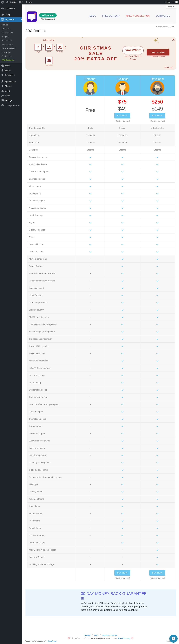
Task: Open the Plugins menu item
Action: click(x=8, y=86)
